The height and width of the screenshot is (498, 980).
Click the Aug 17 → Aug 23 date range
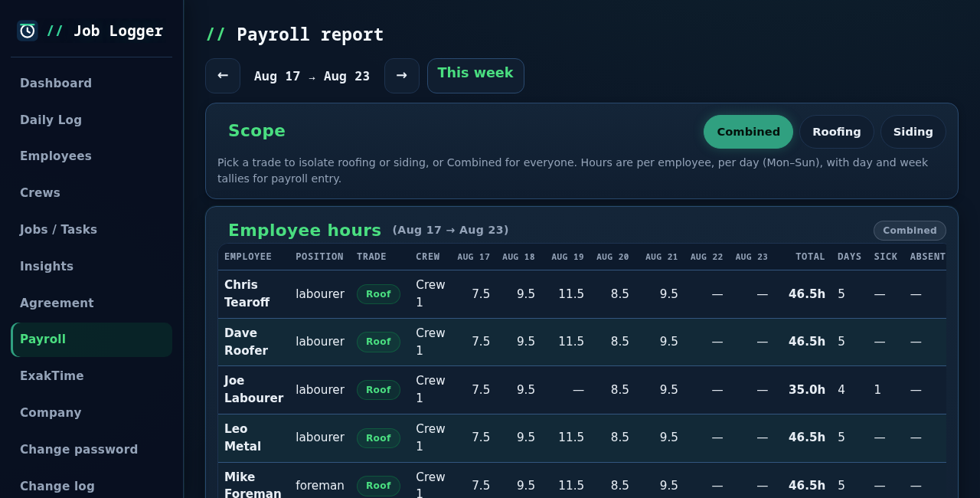(312, 77)
